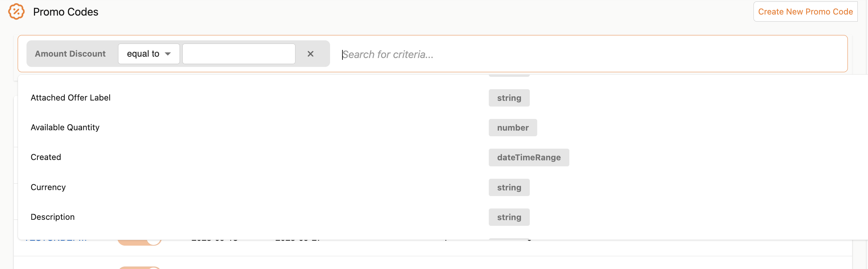Click the dateTimeRange badge beside Created
Screen dimensions: 868x269
point(529,158)
